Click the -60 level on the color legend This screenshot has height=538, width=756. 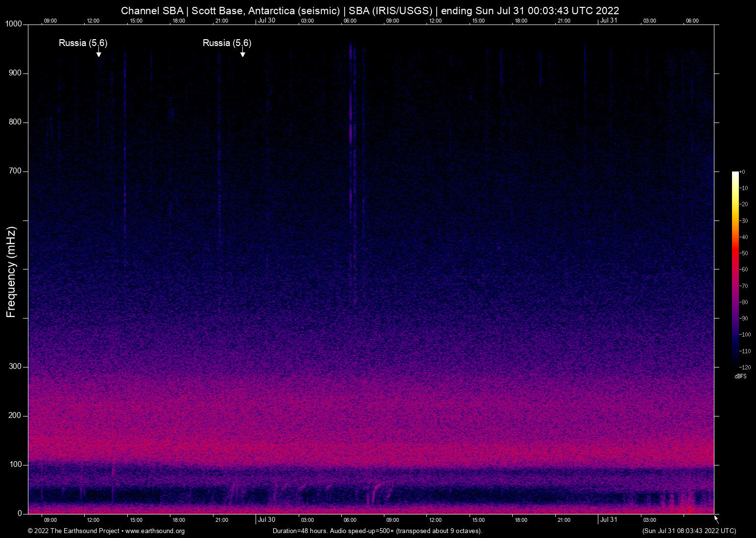(743, 269)
